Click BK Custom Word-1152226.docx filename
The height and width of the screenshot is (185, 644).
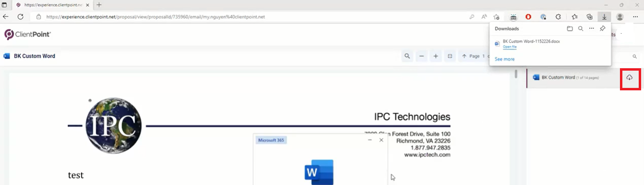click(x=531, y=41)
